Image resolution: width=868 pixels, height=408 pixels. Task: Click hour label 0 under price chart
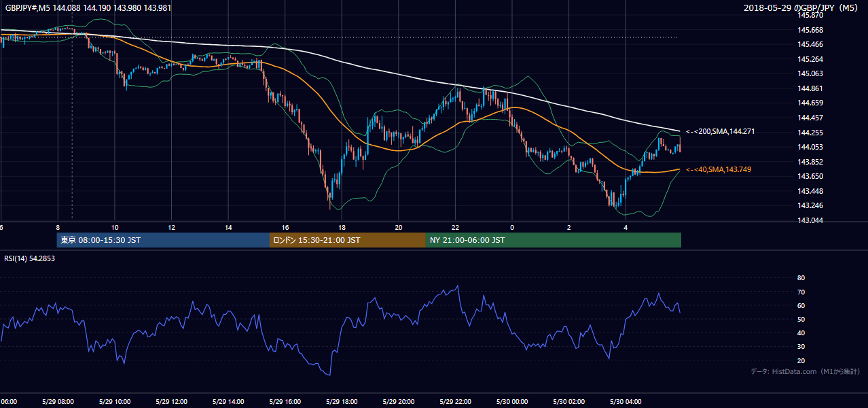[512, 228]
